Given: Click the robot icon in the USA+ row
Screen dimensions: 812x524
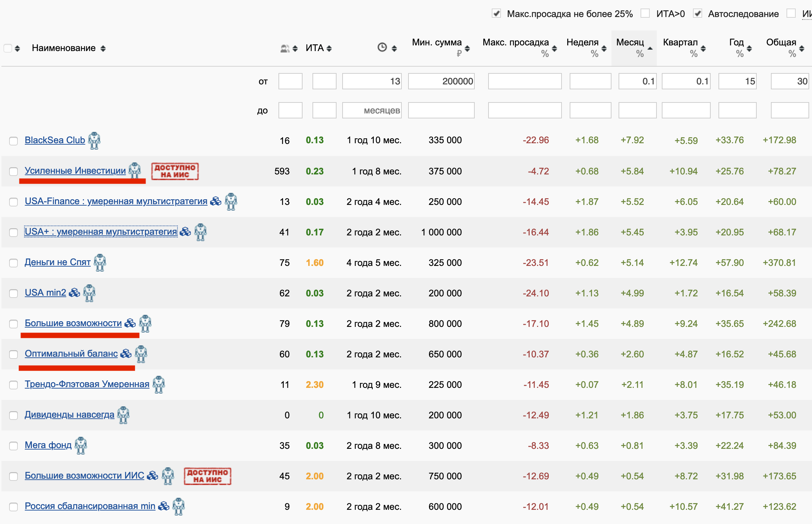Looking at the screenshot, I should coord(201,232).
